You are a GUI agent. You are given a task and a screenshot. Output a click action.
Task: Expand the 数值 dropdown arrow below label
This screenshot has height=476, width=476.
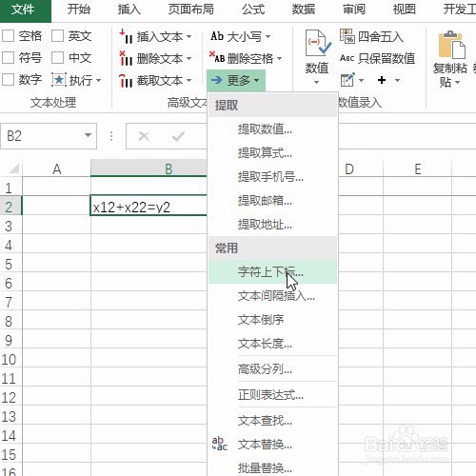pos(316,83)
